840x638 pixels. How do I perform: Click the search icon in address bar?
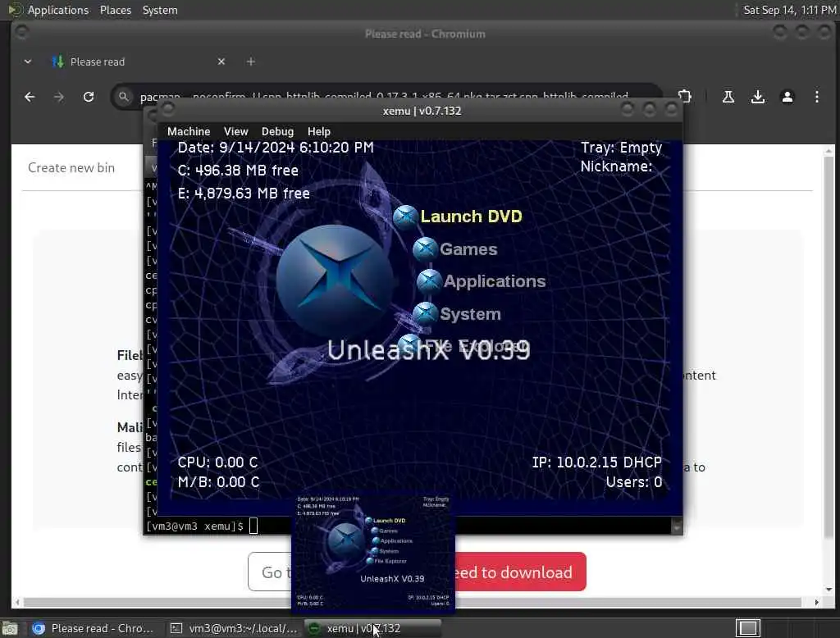[x=124, y=97]
